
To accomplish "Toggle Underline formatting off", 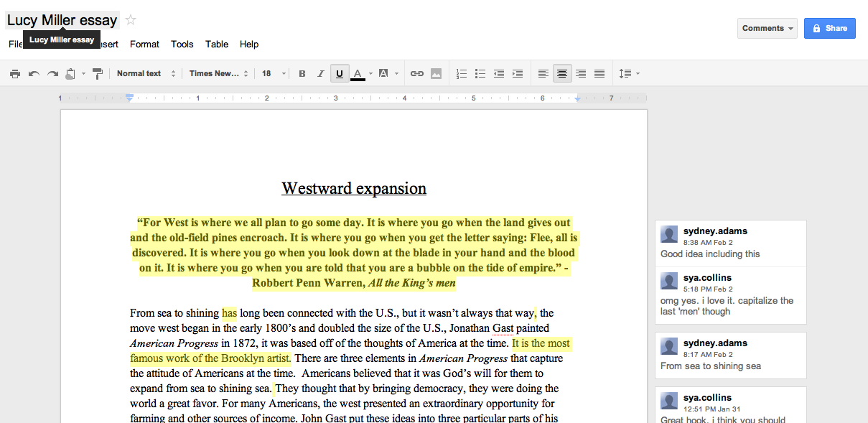I will click(x=340, y=73).
